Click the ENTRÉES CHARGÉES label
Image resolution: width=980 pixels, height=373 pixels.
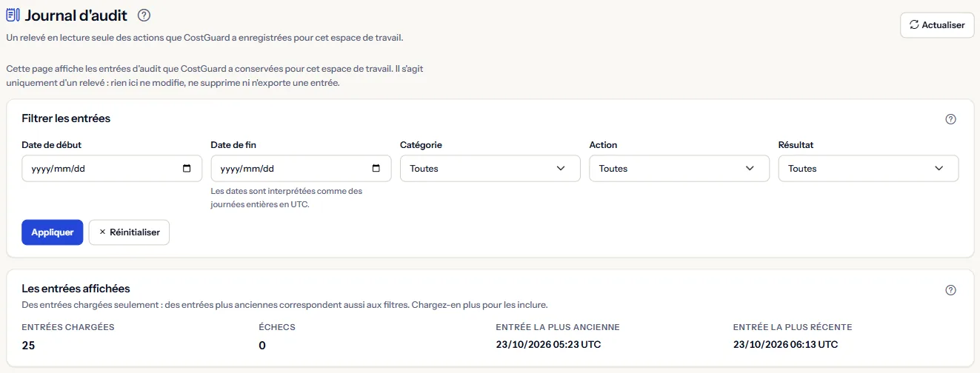click(x=68, y=327)
